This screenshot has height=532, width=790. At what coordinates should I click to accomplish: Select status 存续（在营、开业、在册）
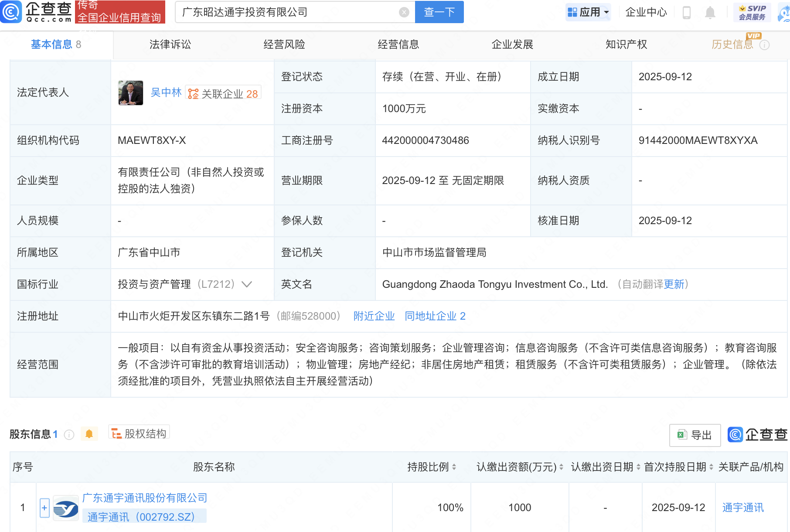442,77
